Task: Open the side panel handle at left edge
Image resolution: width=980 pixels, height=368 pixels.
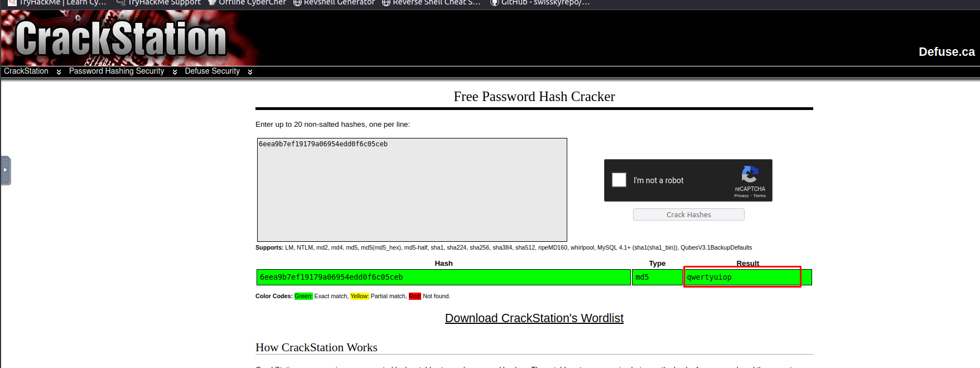Action: [5, 170]
